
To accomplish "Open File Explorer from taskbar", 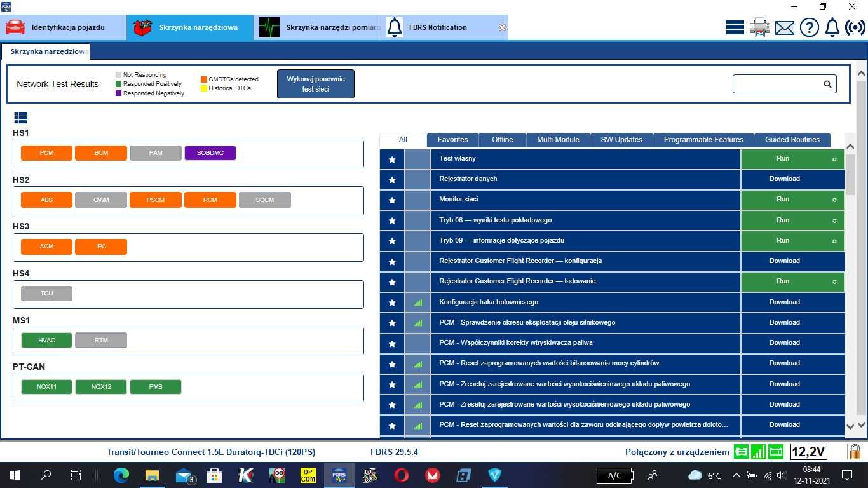I will coord(152,475).
